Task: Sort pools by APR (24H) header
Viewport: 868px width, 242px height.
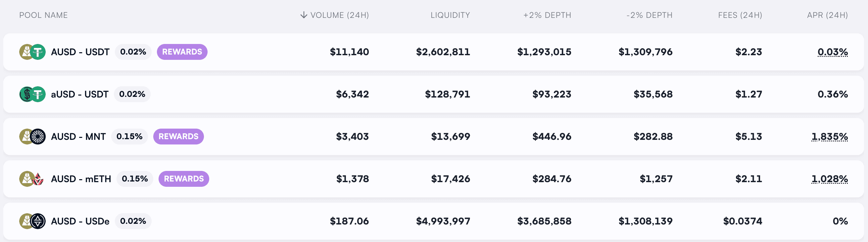Action: [x=827, y=15]
